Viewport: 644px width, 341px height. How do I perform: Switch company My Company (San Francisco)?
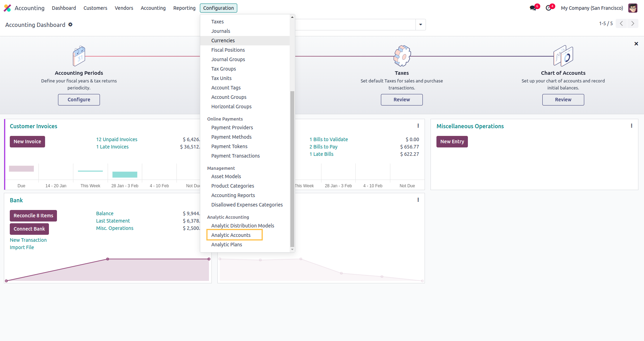592,8
